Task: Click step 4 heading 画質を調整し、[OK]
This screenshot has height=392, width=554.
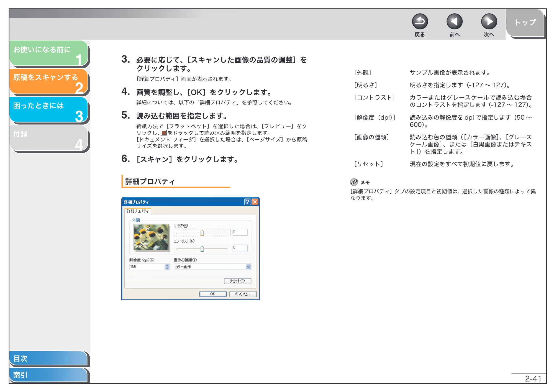Action: tap(204, 92)
